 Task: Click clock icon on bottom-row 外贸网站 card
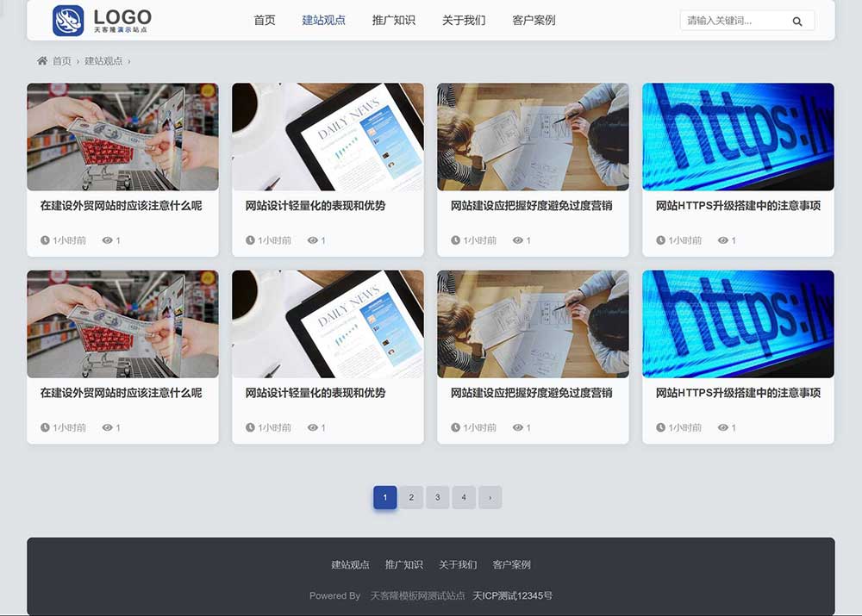click(x=45, y=427)
